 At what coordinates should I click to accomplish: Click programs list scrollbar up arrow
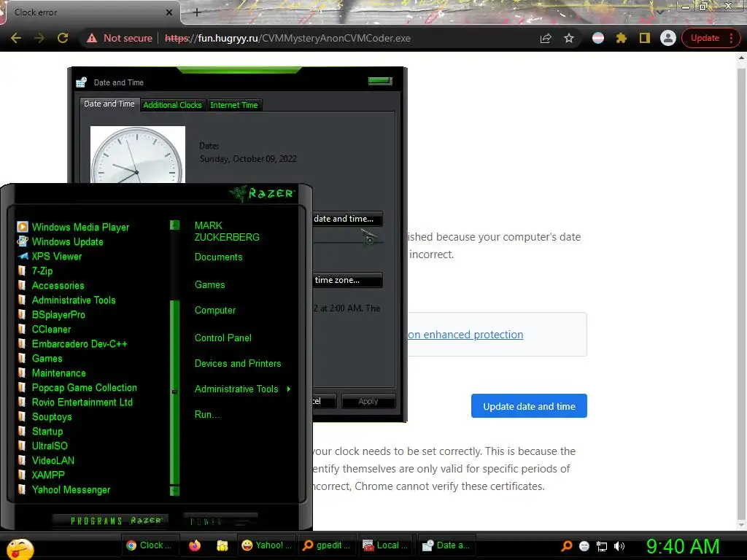(175, 225)
